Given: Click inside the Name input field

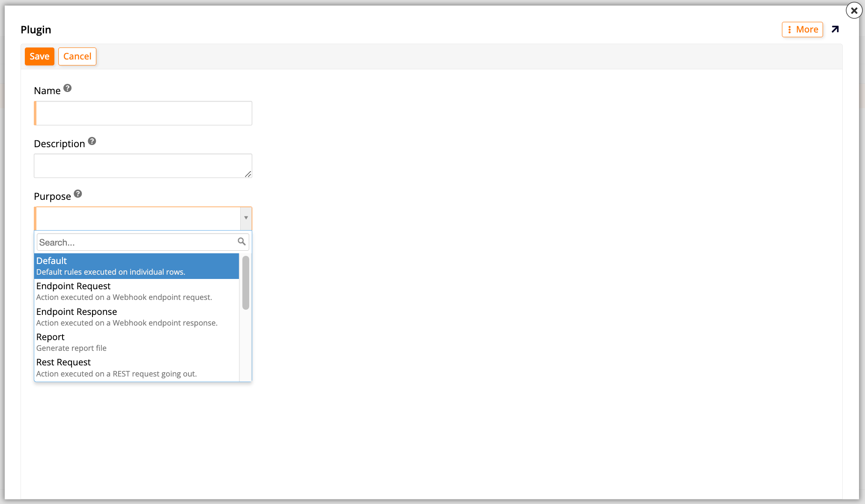Looking at the screenshot, I should pos(143,113).
